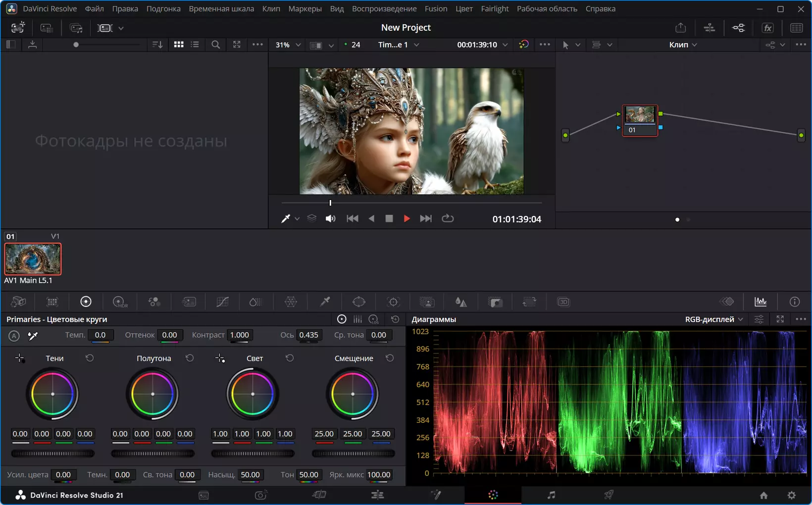Open the Blur/Sharpen palette
Screen dimensions: 812x505
click(461, 302)
